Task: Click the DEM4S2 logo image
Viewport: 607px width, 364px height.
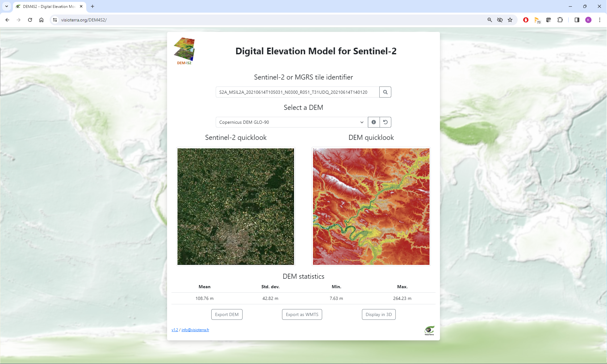Action: [184, 51]
